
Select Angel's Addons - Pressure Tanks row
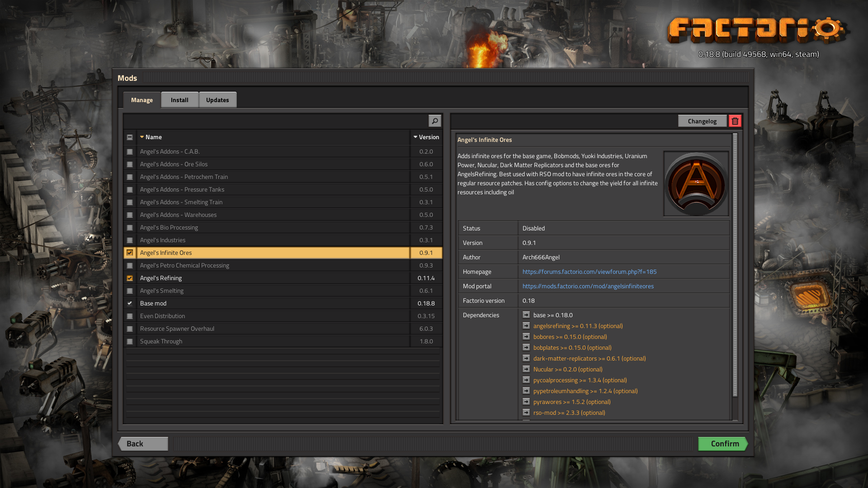283,189
